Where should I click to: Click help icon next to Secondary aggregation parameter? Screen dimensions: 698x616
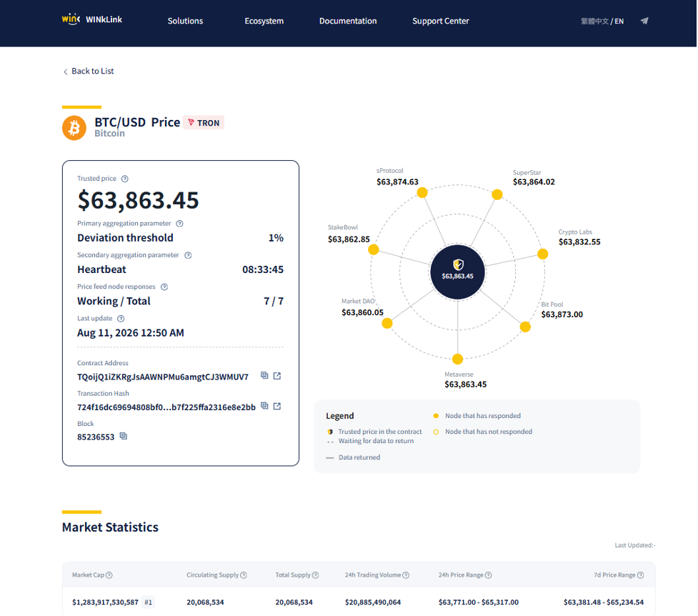188,255
